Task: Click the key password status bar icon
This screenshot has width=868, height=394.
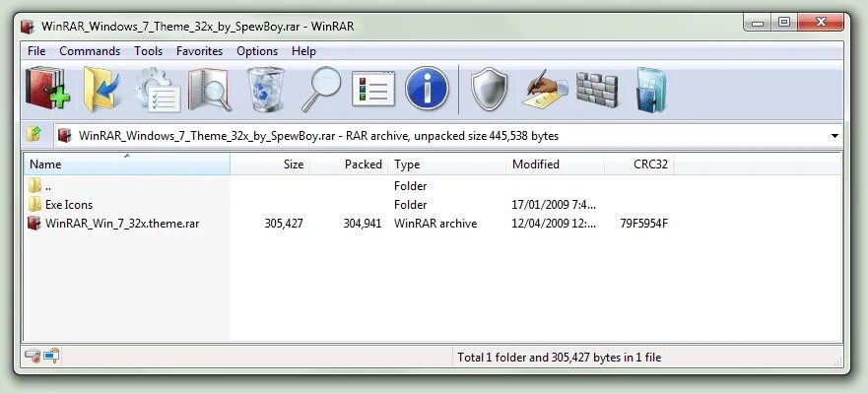Action: [51, 357]
